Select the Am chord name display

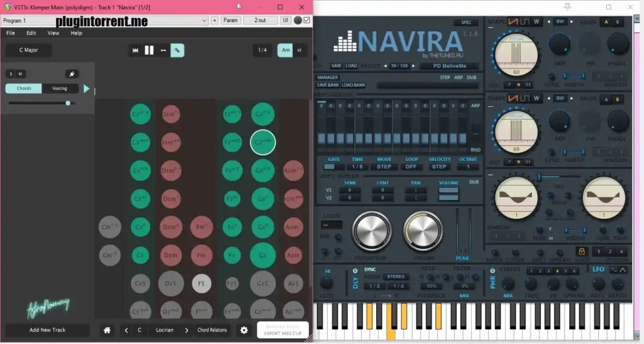(286, 50)
